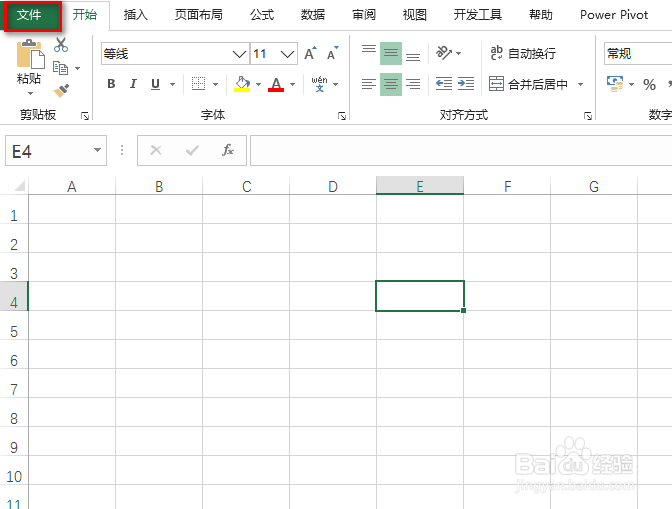
Task: Switch to the 审阅 (Review) tab
Action: coord(363,15)
